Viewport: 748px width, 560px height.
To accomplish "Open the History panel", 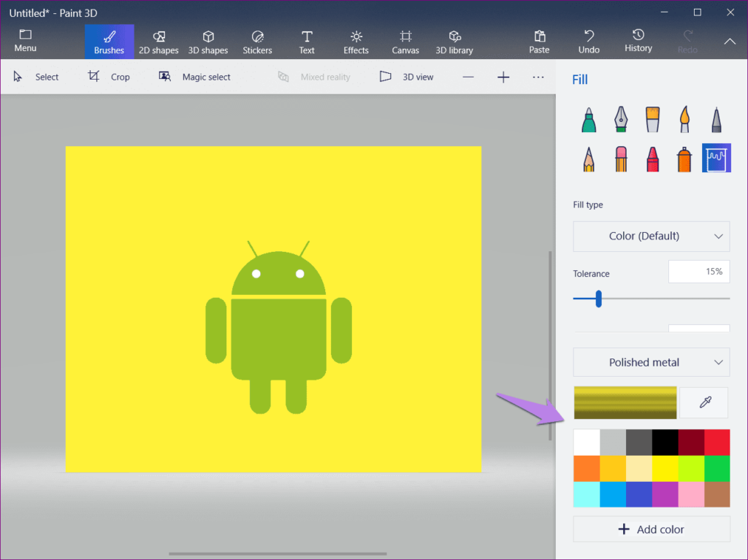I will [638, 41].
